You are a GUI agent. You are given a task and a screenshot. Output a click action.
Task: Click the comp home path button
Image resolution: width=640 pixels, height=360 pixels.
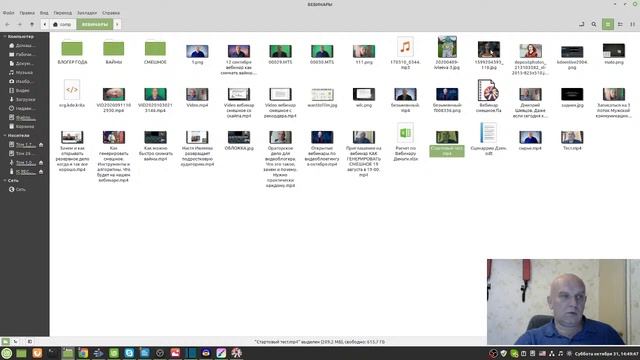62,24
